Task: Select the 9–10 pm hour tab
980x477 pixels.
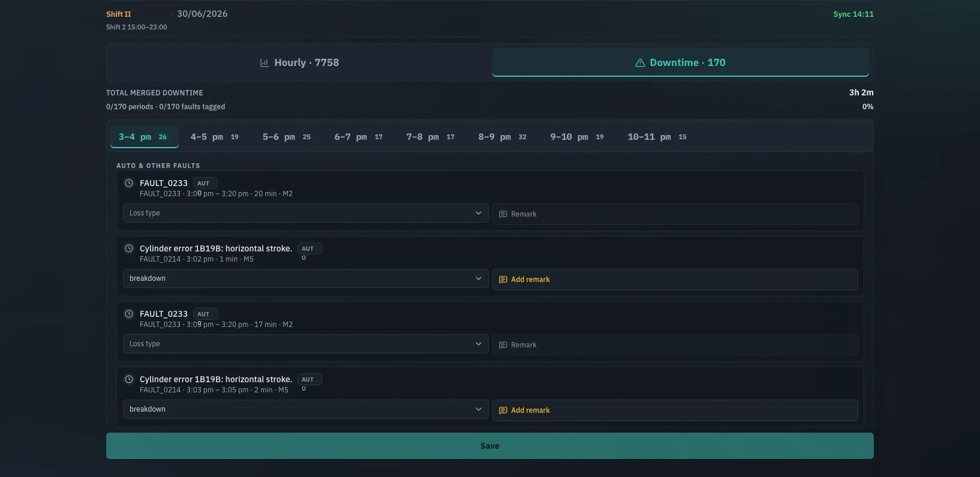Action: click(x=577, y=137)
